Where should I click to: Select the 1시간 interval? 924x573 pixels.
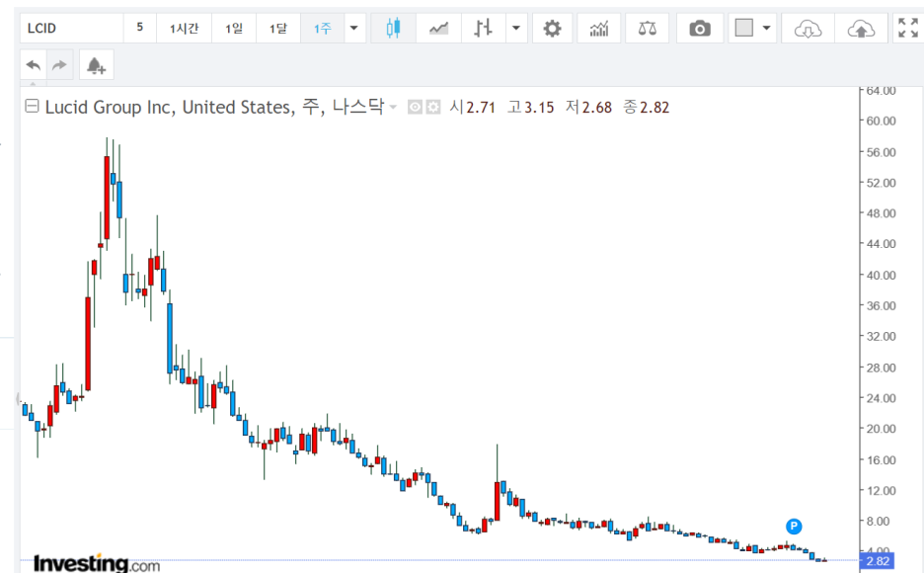coord(184,29)
